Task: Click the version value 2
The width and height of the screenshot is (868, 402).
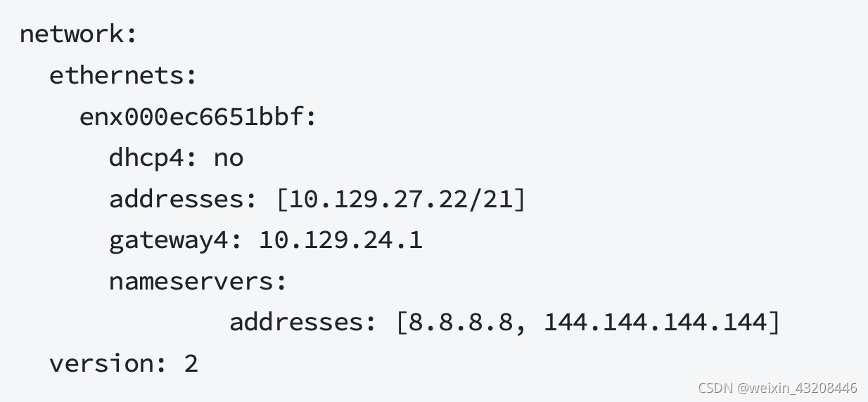Action: [191, 363]
